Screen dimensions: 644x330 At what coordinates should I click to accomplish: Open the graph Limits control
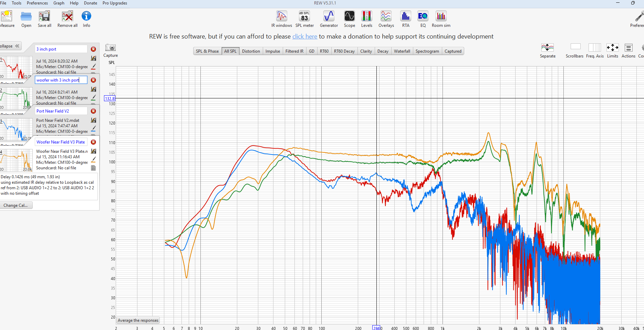(x=613, y=47)
